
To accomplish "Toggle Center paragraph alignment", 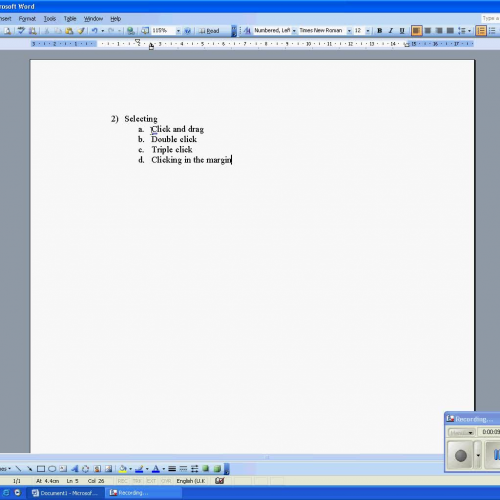I will tap(428, 31).
